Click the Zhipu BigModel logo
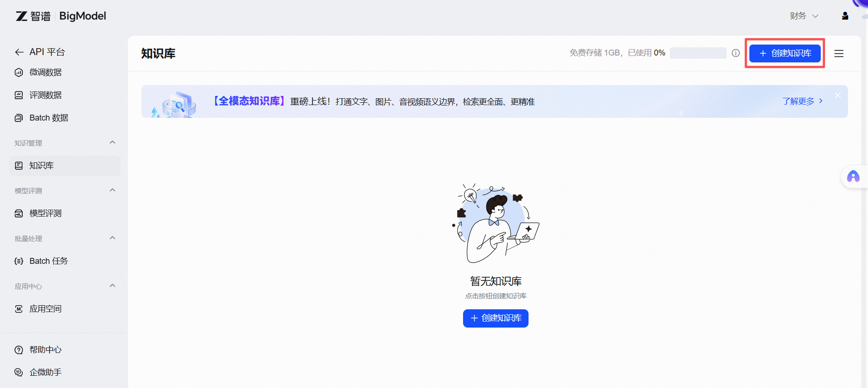This screenshot has width=868, height=388. [61, 16]
